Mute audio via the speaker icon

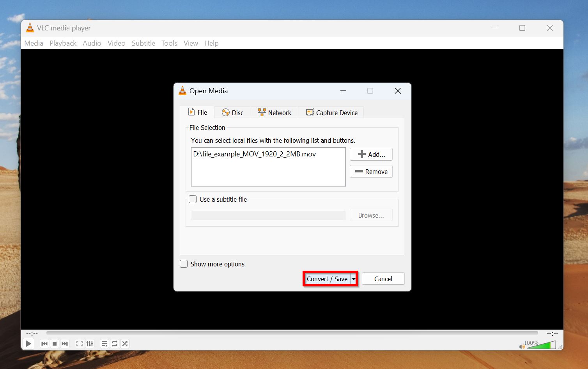[x=522, y=346]
